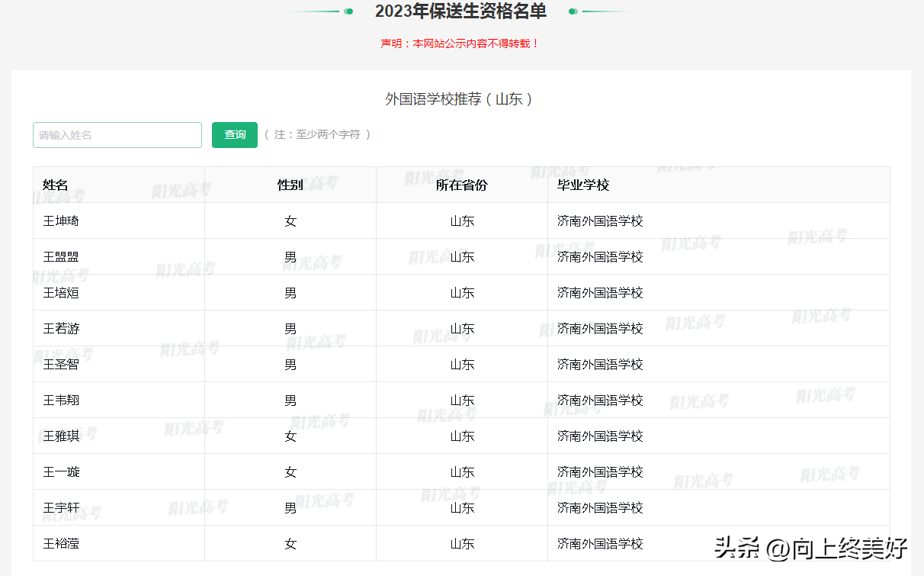Click the 注：至少两个字符 hint text
Image resolution: width=924 pixels, height=576 pixels.
(x=317, y=134)
